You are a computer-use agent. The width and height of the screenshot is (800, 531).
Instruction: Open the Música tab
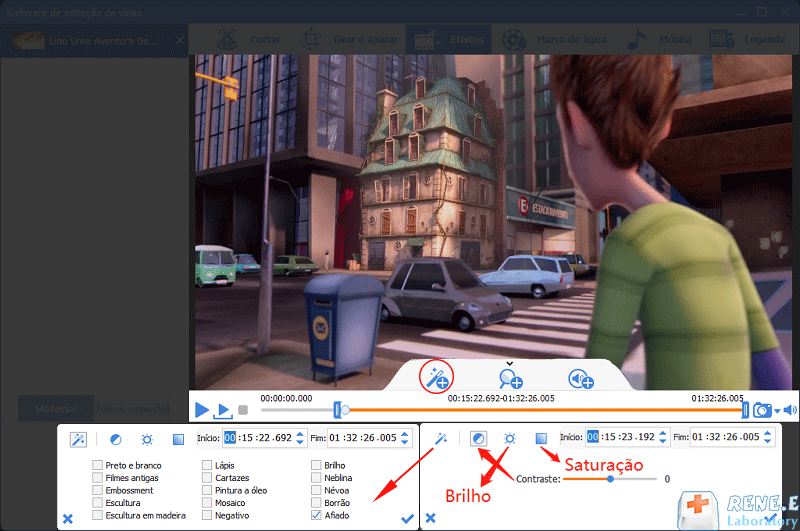click(x=658, y=39)
